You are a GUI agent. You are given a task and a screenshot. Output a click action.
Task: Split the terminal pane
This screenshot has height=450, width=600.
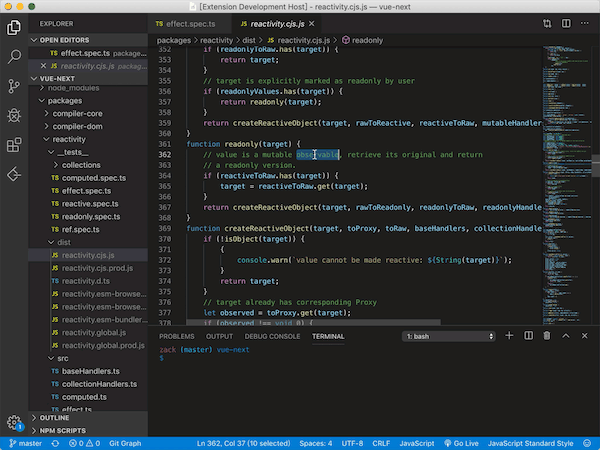(528, 336)
